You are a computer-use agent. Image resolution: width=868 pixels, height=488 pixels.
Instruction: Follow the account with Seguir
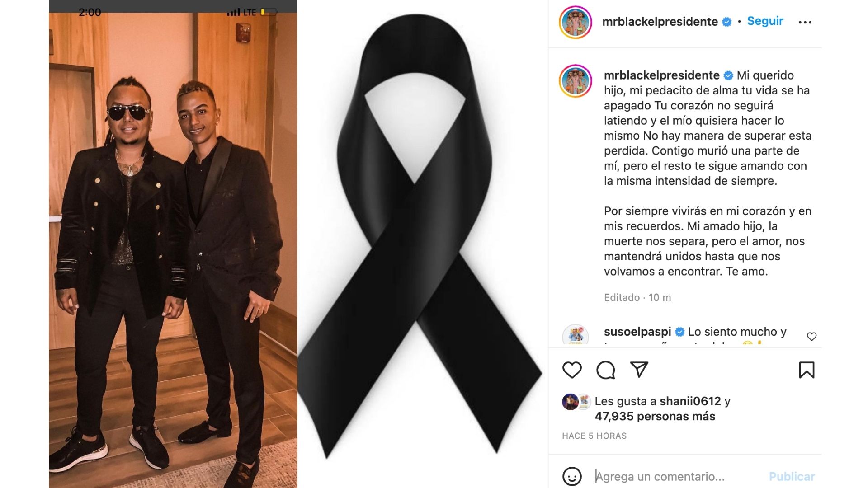[765, 21]
